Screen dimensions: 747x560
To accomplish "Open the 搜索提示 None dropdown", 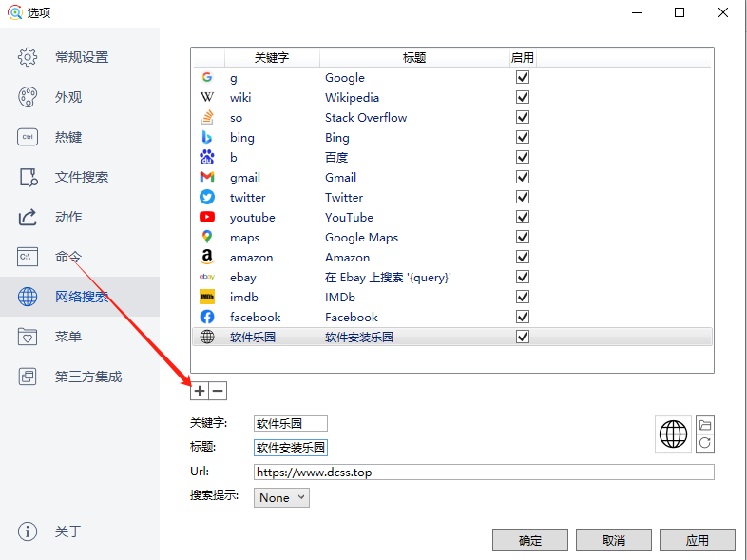I will point(281,497).
